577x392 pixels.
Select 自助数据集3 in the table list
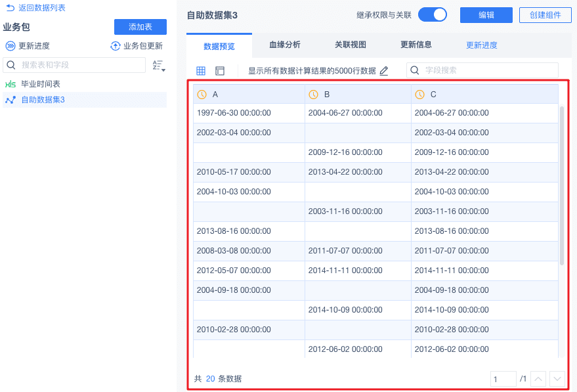[x=85, y=100]
